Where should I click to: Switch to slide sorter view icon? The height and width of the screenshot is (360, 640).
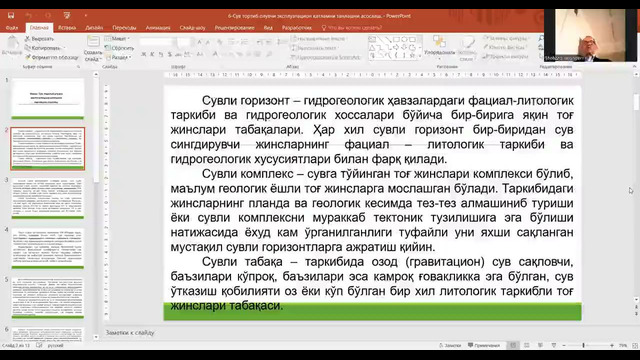coord(527,345)
